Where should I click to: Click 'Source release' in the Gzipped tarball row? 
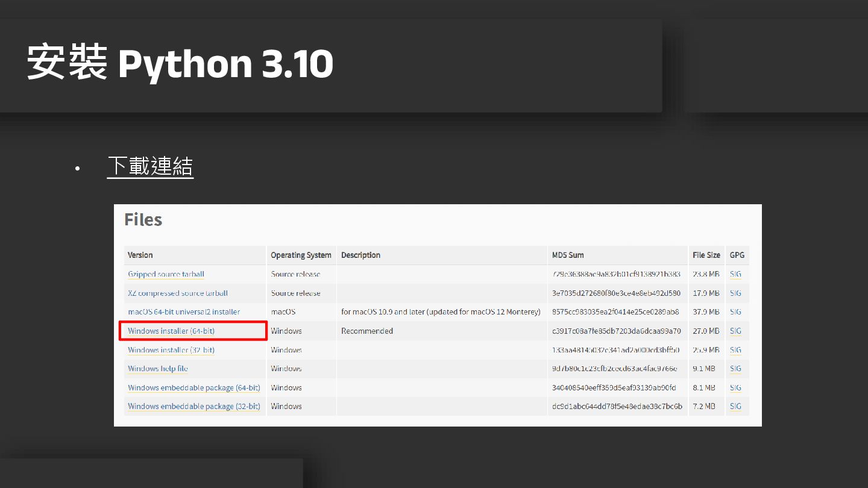click(x=295, y=274)
